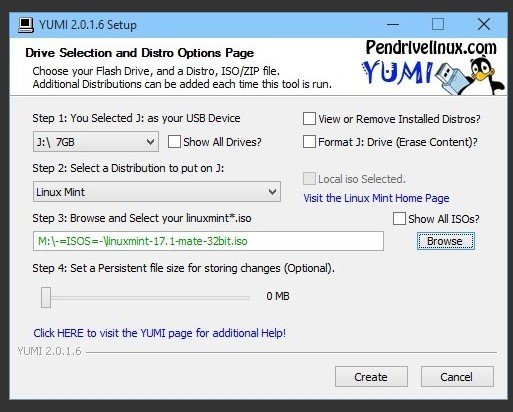513x412 pixels.
Task: Click the Browse button for ISO file
Action: [446, 241]
